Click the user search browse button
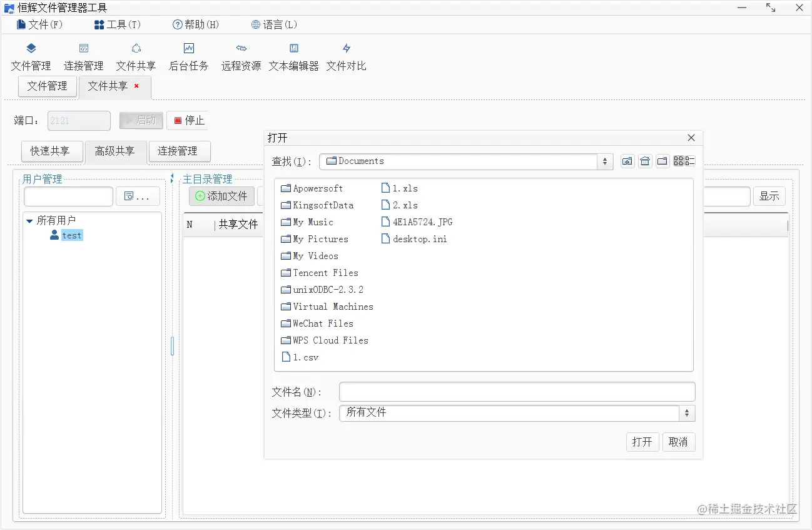This screenshot has height=530, width=812. tap(138, 196)
